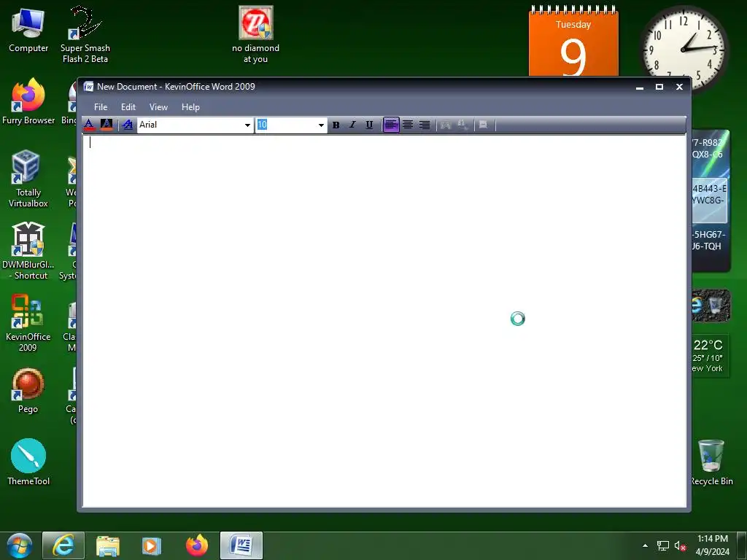Close the KevinOffice Word window
The width and height of the screenshot is (747, 560).
[x=679, y=87]
